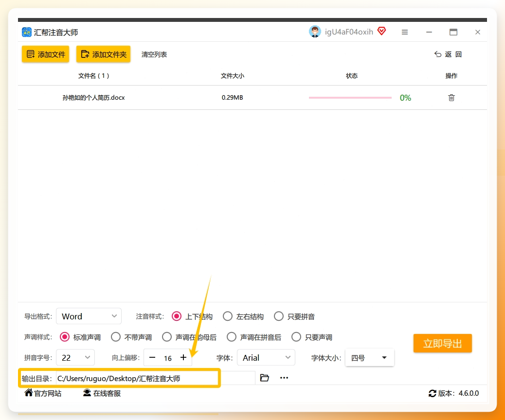The width and height of the screenshot is (505, 420).
Task: Click the 版本: 4.6.0.0 text
Action: pyautogui.click(x=459, y=393)
